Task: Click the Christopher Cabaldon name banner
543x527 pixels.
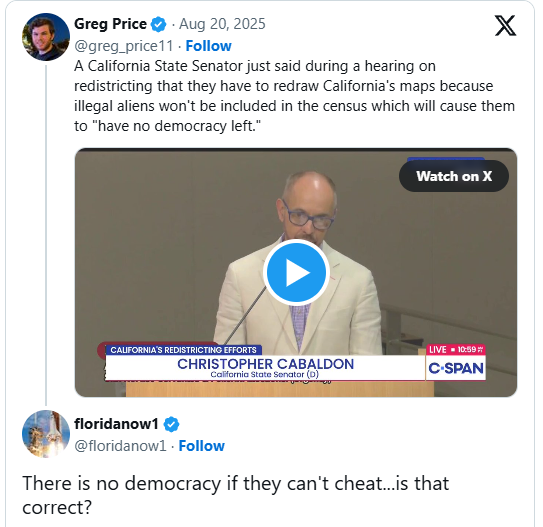Action: point(266,368)
